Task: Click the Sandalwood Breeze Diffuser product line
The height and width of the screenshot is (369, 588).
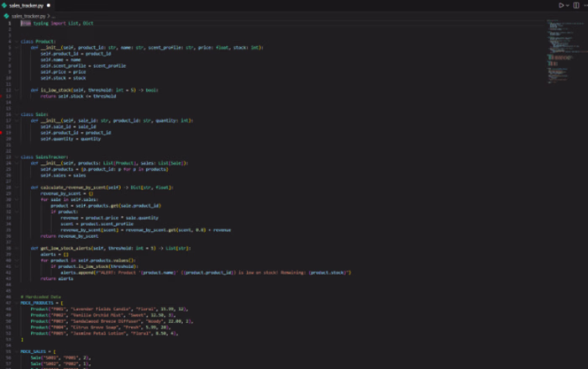Action: 112,321
